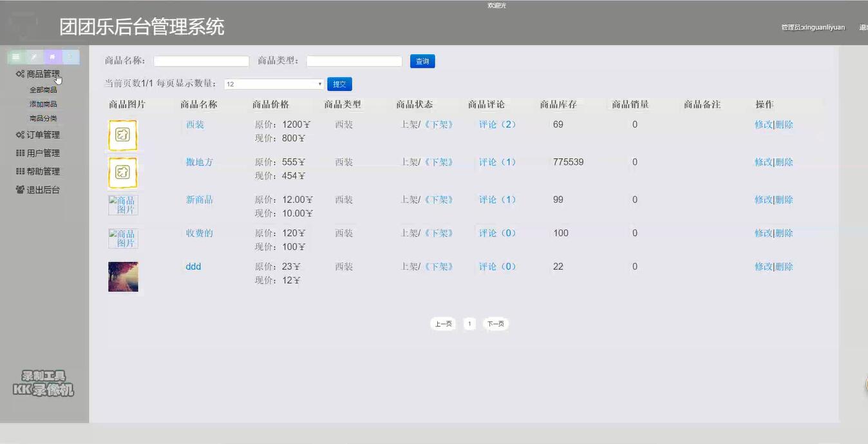Click the grid icon beside 用户管理
Image resolution: width=868 pixels, height=444 pixels.
tap(19, 153)
